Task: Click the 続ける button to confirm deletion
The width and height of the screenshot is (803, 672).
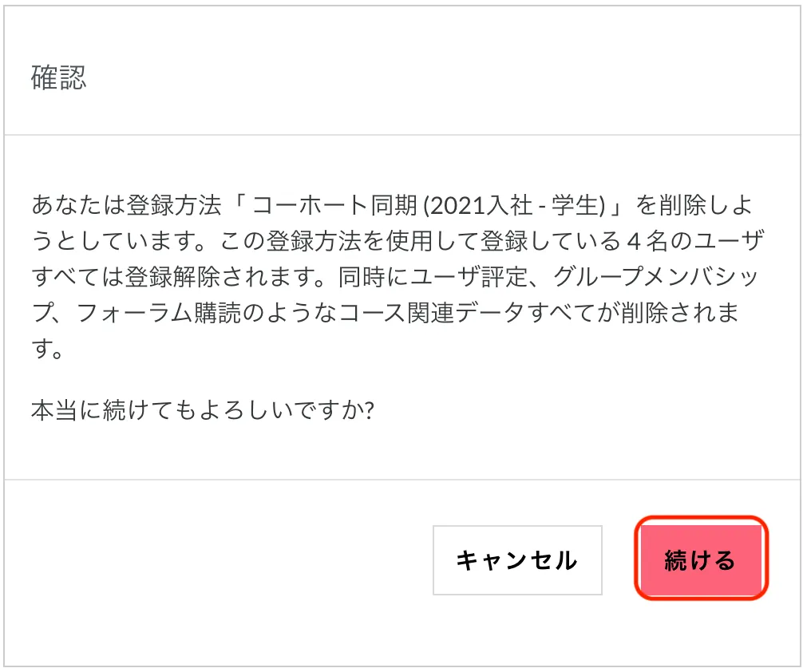Action: (x=700, y=559)
